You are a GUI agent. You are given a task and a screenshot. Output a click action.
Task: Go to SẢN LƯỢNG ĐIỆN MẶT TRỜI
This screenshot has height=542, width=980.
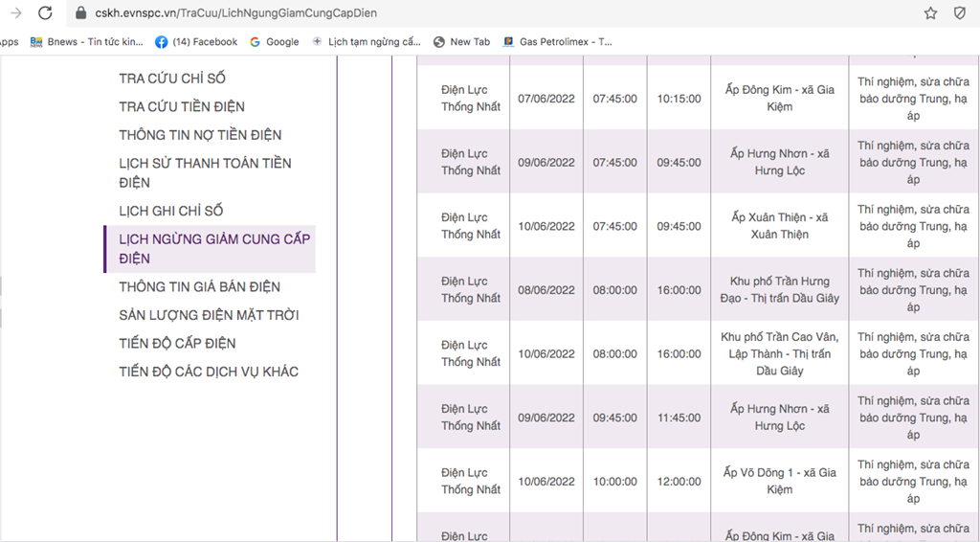pyautogui.click(x=209, y=315)
